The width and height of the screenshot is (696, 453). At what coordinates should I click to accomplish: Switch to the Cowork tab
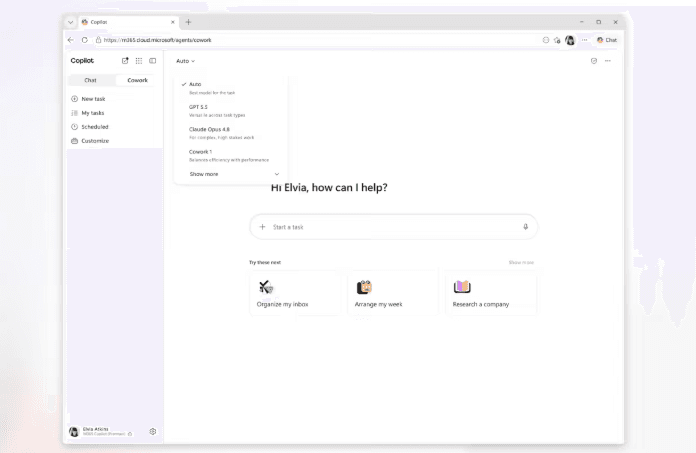pyautogui.click(x=138, y=80)
